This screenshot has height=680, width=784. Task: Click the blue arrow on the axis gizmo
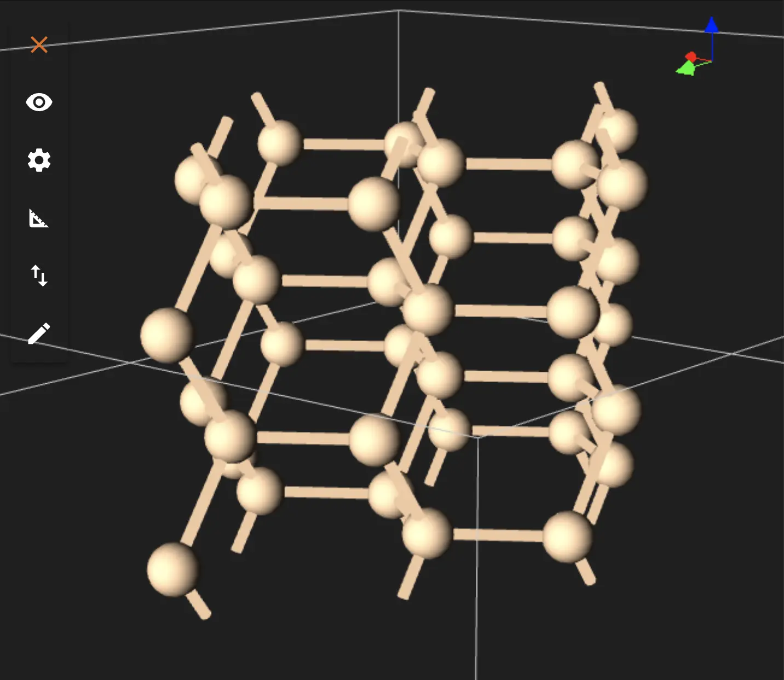[x=711, y=26]
